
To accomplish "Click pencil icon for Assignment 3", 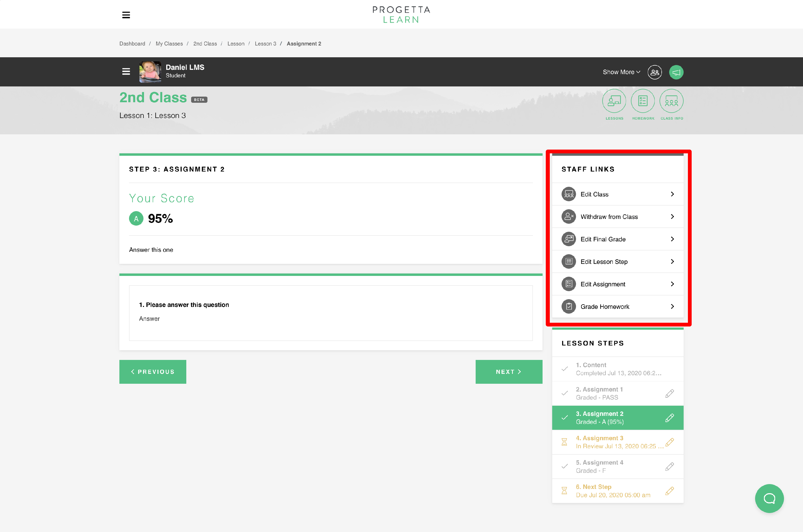I will click(x=670, y=442).
